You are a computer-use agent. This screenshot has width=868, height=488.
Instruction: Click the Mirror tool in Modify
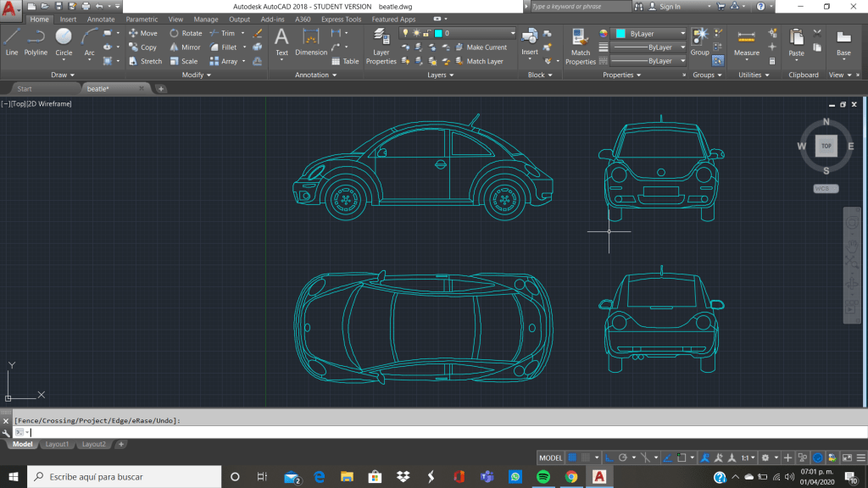coord(184,47)
